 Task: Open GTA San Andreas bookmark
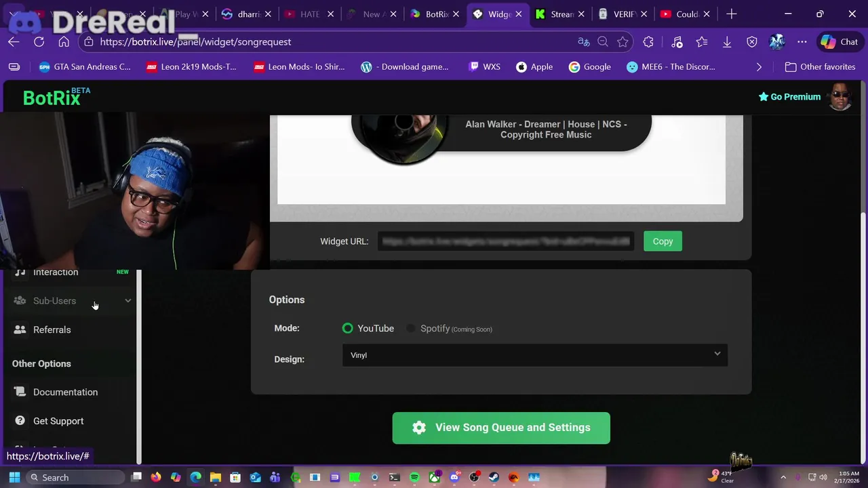85,67
